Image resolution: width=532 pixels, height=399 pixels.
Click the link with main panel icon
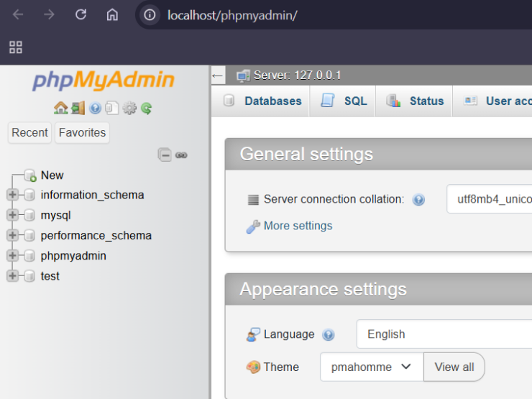pos(181,155)
